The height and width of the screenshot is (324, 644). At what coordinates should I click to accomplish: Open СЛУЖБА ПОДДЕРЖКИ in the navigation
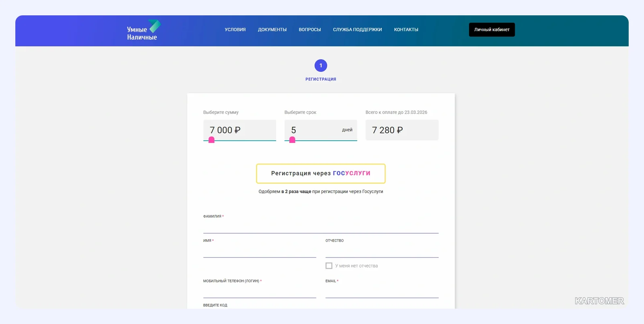[358, 29]
